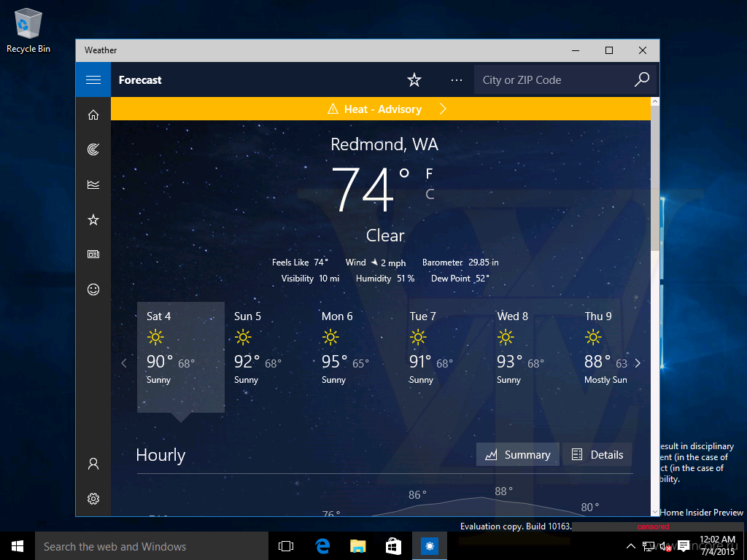Switch hourly view to Details
Screen dimensions: 747x560
coord(597,455)
